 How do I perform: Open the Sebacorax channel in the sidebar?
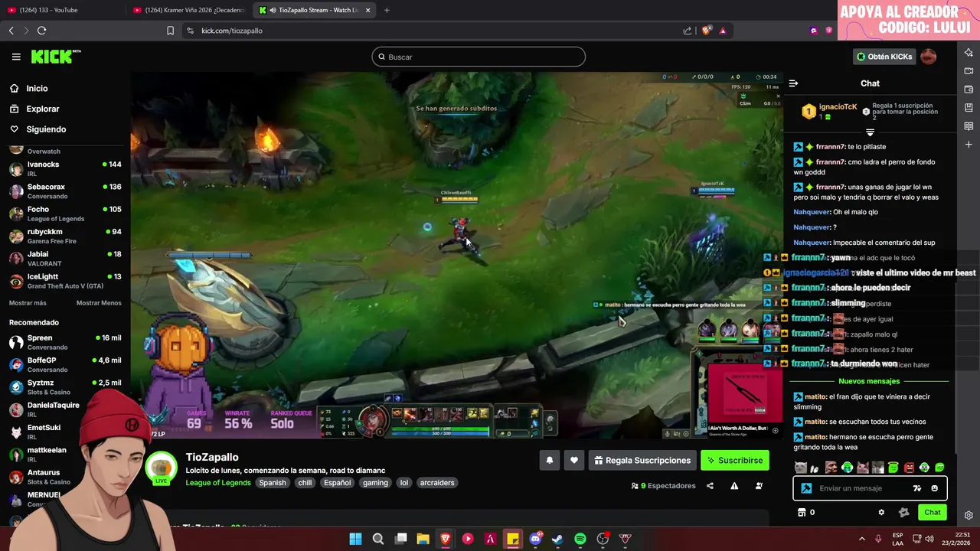[65, 191]
